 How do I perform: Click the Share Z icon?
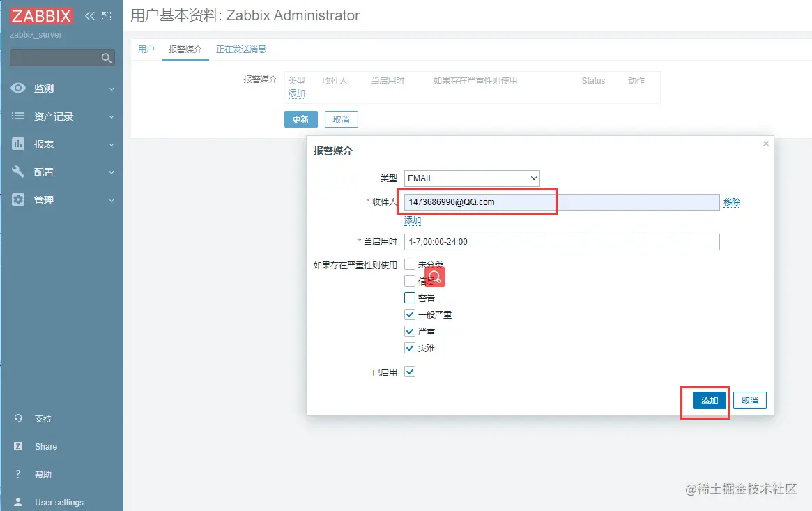(18, 446)
